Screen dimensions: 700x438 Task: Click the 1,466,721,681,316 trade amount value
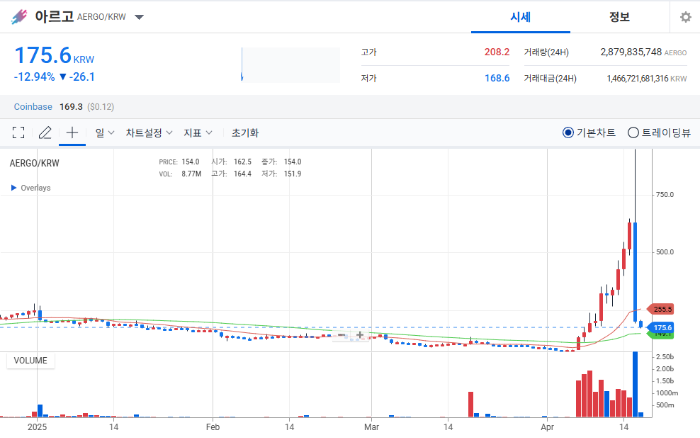pos(638,79)
